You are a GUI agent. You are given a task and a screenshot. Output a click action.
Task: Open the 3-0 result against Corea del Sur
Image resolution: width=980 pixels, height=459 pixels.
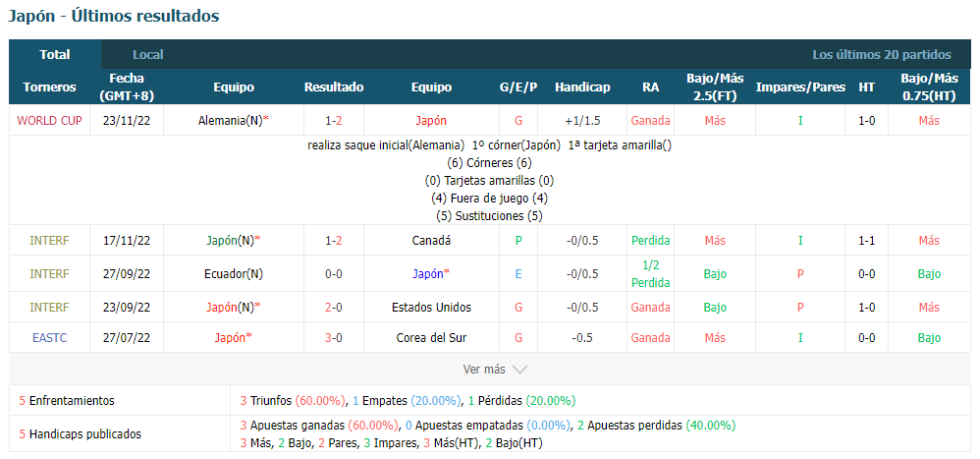(334, 338)
